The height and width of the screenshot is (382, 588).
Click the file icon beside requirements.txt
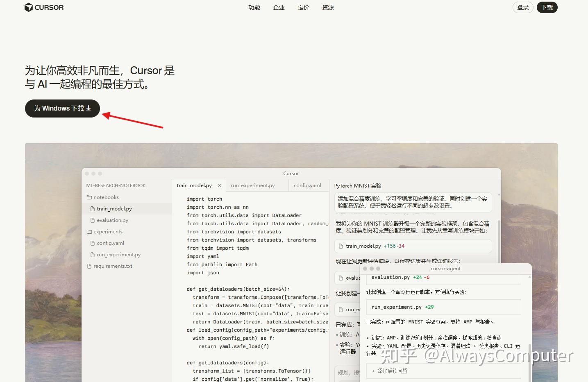(89, 266)
